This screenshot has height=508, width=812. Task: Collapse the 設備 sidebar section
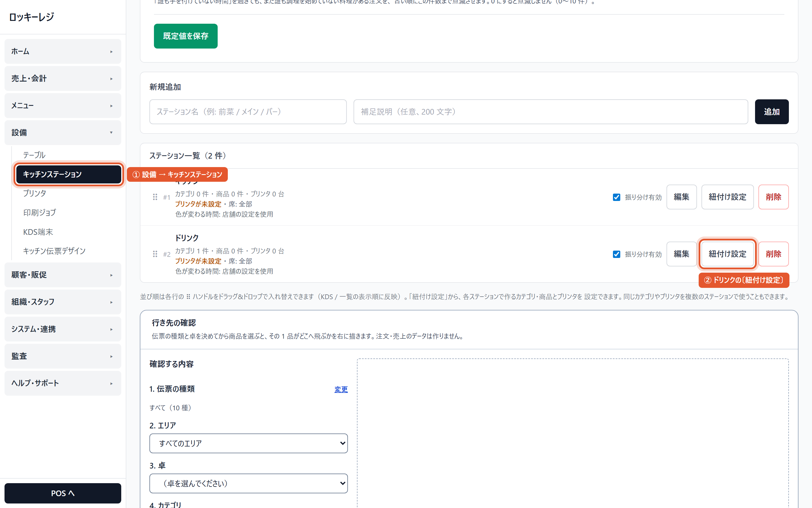click(x=63, y=133)
